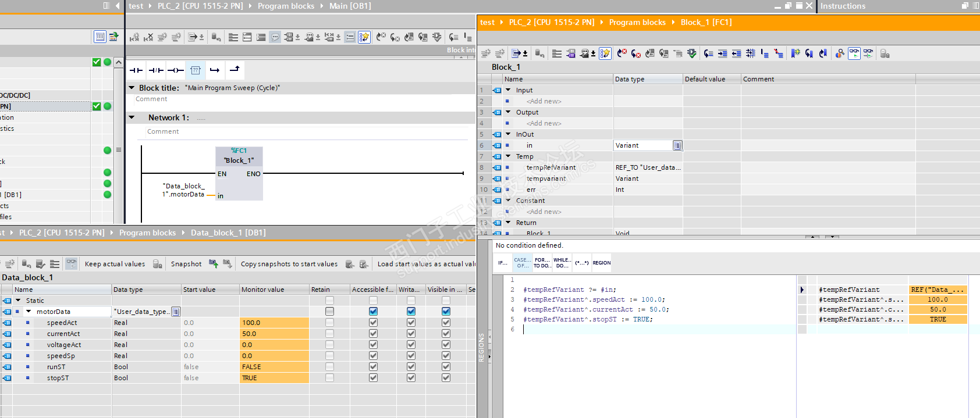The width and height of the screenshot is (980, 418).
Task: Click the open branch icon
Action: [x=215, y=70]
